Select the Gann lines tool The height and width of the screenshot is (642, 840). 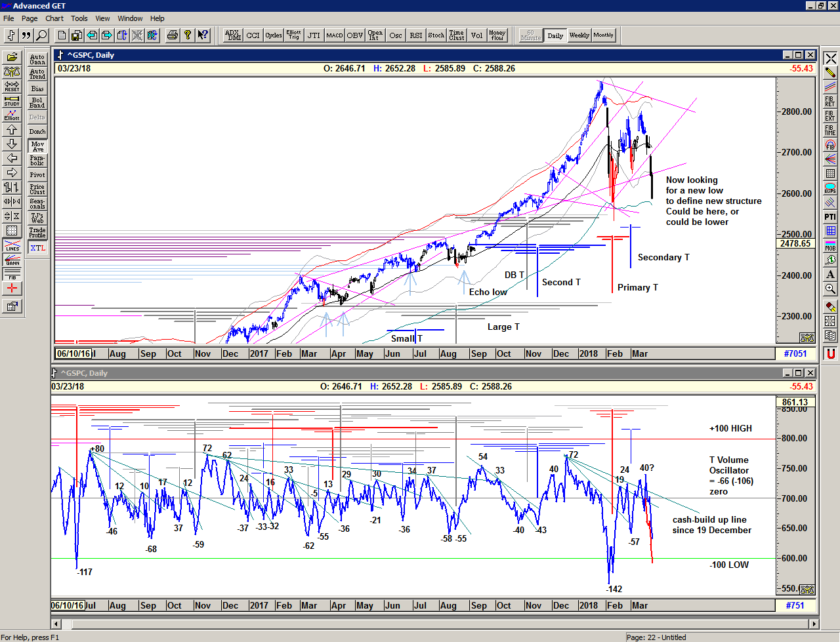12,259
